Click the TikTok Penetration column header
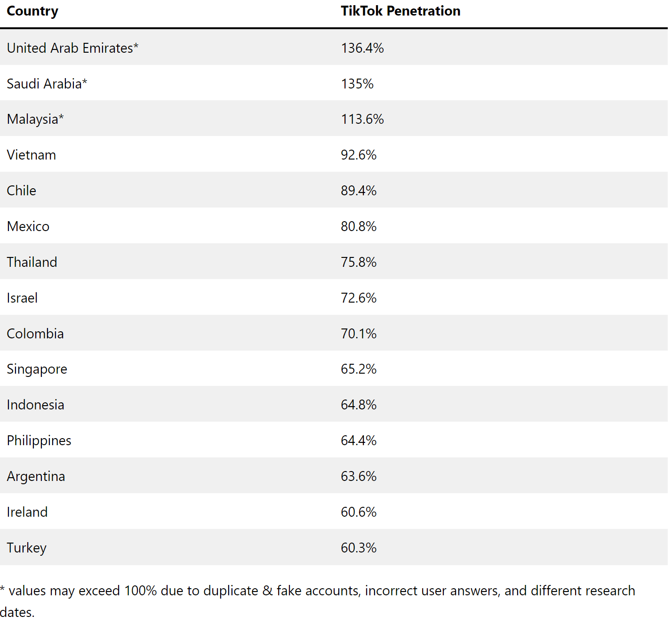Screen dimensions: 672x624 click(400, 11)
